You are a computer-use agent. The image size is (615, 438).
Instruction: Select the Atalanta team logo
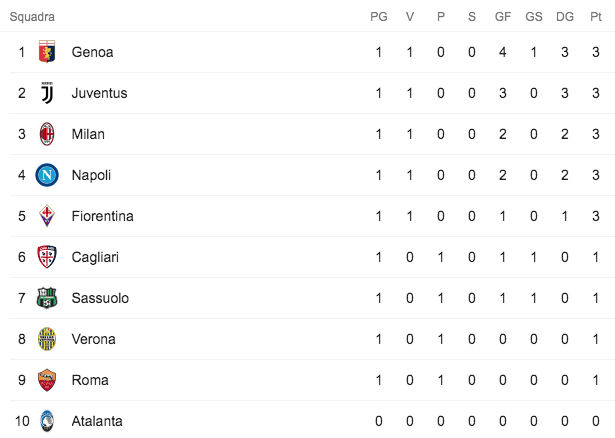point(47,421)
